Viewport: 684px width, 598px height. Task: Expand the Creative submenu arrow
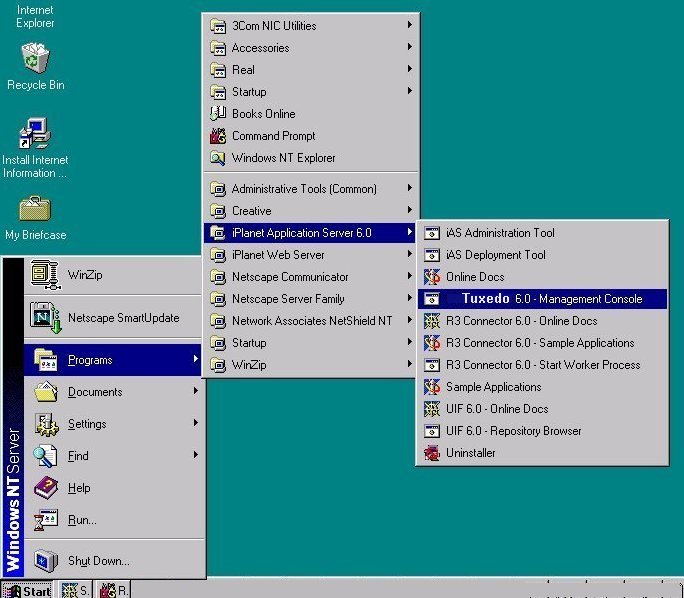(x=410, y=210)
